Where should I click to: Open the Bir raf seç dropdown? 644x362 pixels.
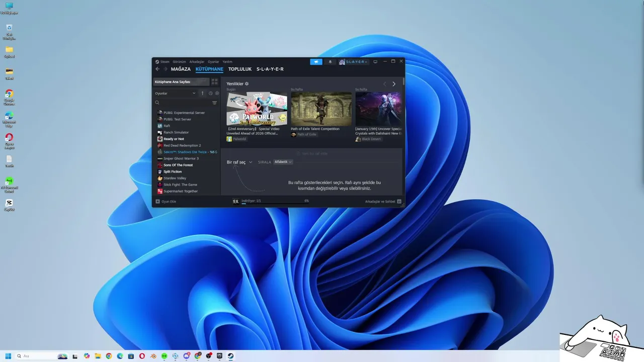[239, 162]
